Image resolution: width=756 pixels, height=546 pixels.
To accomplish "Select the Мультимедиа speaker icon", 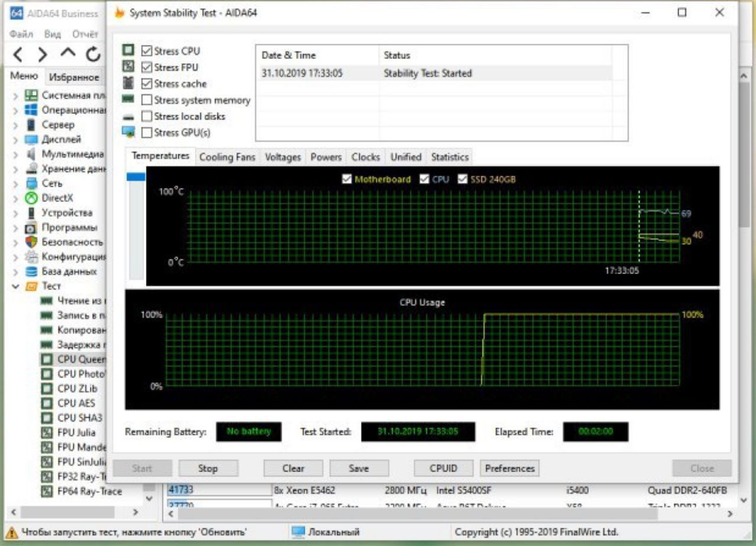I will (31, 154).
